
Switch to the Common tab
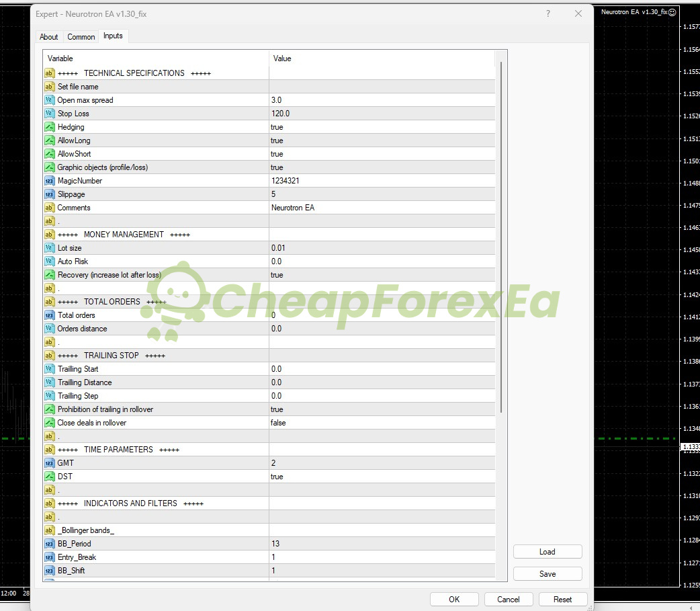click(81, 36)
